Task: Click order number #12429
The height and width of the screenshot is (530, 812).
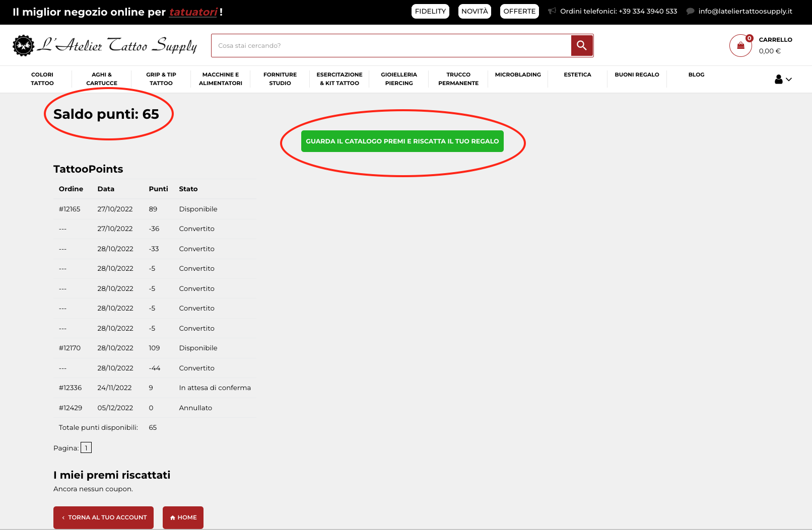Action: click(x=71, y=408)
